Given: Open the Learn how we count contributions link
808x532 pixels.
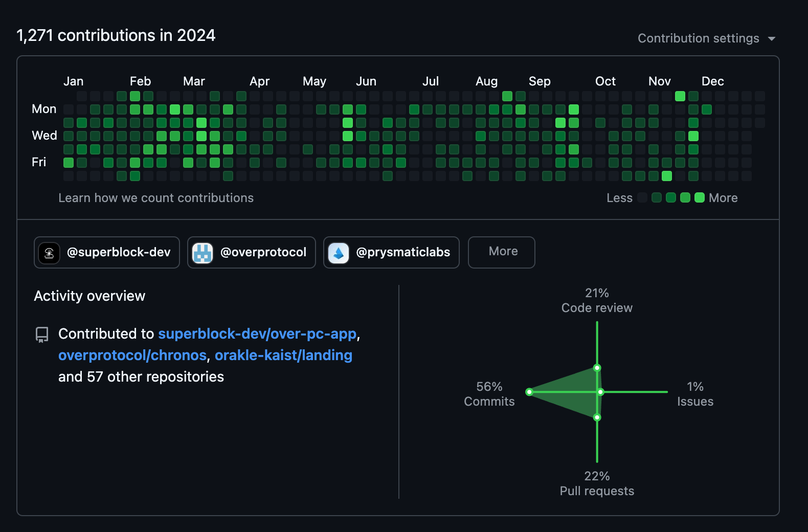Looking at the screenshot, I should [156, 198].
